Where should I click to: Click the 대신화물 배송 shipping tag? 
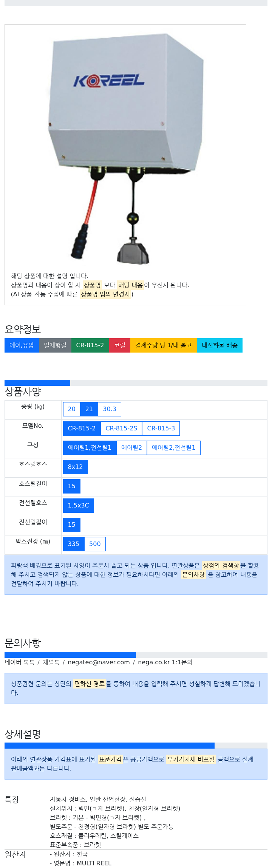tap(219, 345)
